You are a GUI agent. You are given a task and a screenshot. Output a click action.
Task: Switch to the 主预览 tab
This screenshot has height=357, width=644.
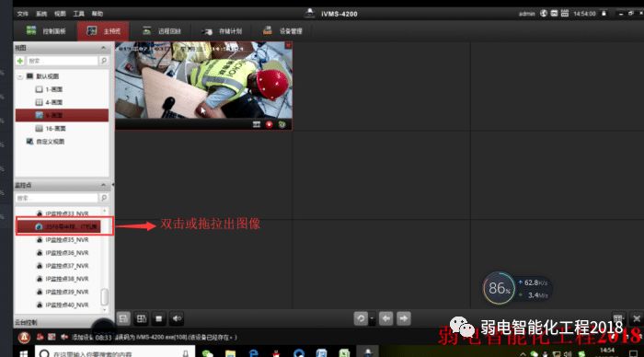(x=103, y=30)
